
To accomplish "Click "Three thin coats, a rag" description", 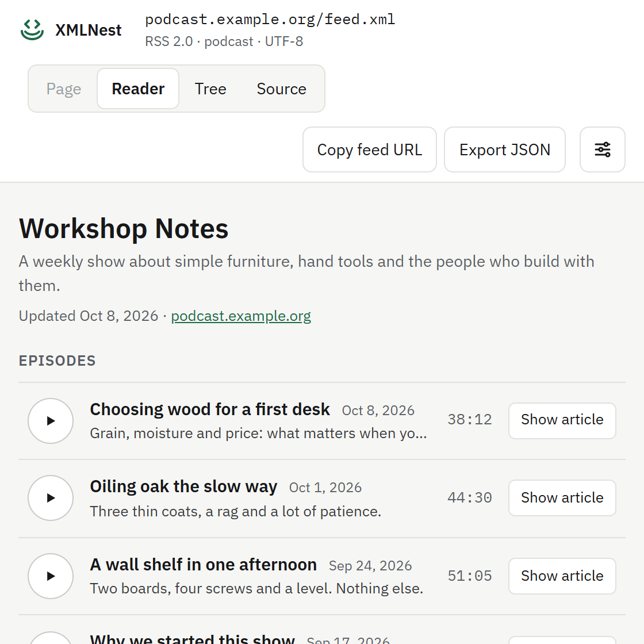I will [236, 511].
